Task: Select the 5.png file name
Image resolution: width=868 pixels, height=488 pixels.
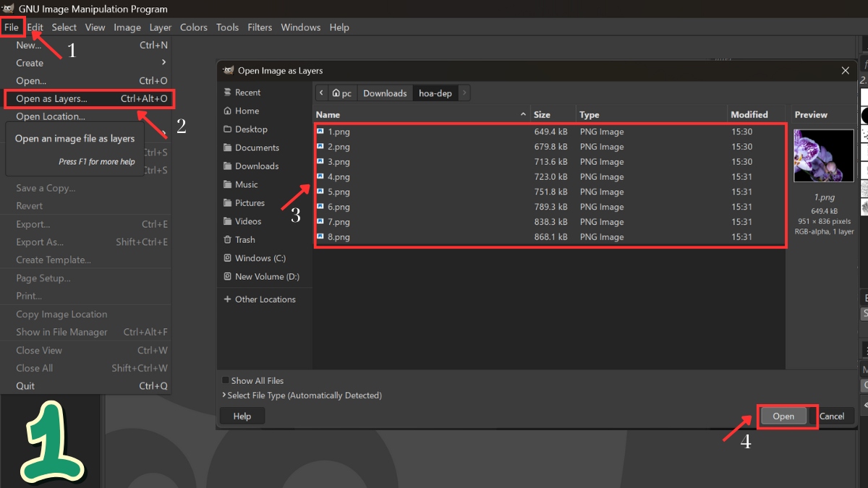Action: click(x=339, y=192)
